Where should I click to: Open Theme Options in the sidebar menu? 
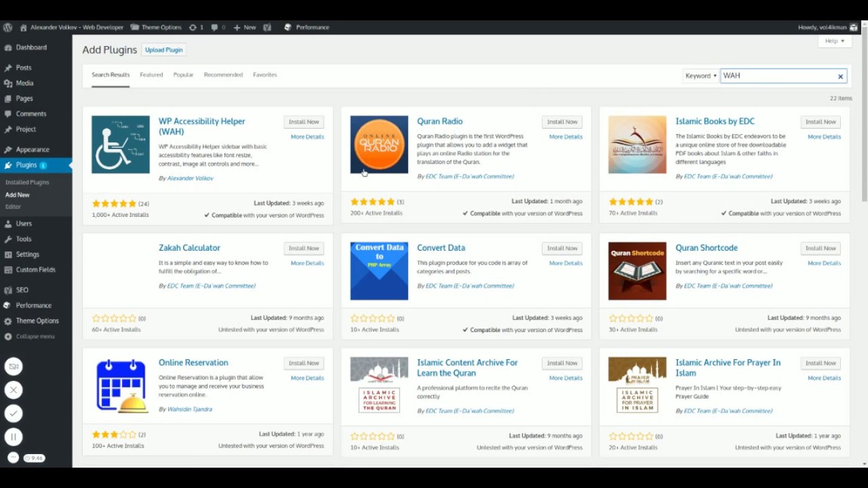click(36, 321)
